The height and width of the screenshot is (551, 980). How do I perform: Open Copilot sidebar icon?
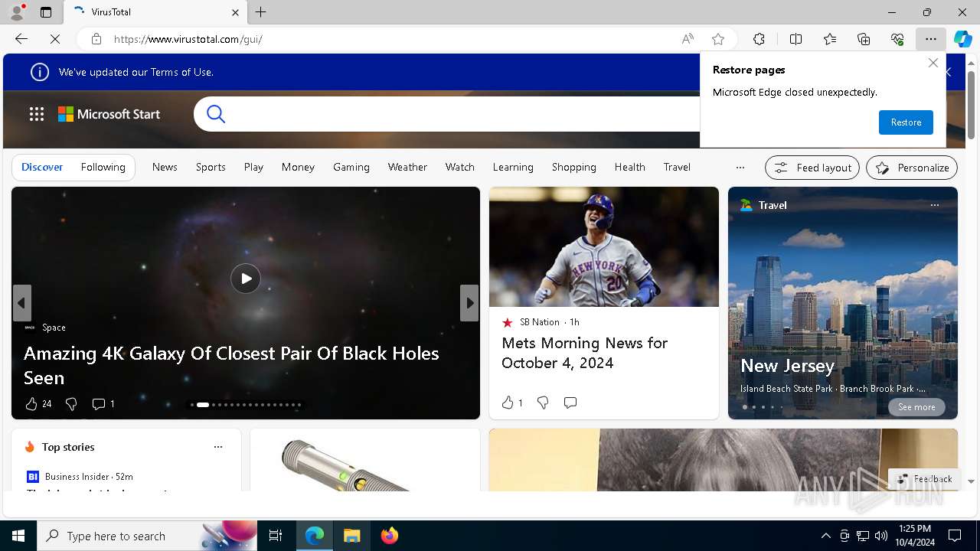coord(963,39)
